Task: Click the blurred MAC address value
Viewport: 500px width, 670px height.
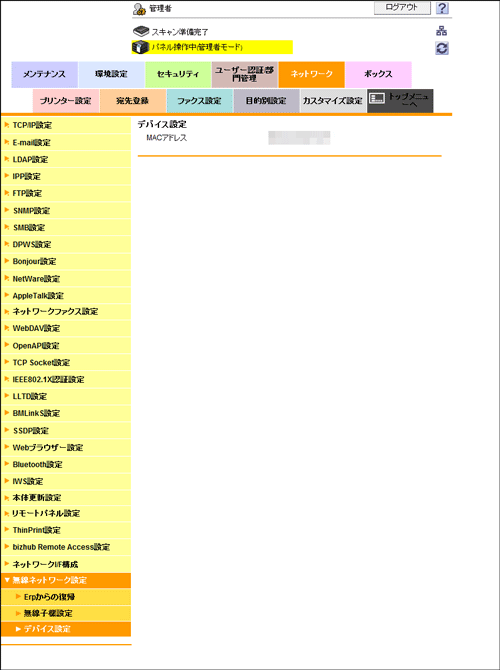Action: (x=299, y=138)
